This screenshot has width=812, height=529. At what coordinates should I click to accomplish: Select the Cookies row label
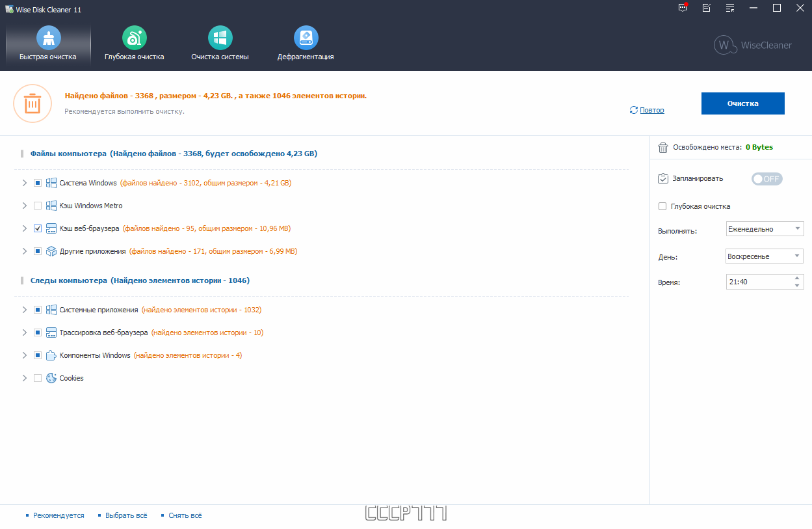[72, 378]
